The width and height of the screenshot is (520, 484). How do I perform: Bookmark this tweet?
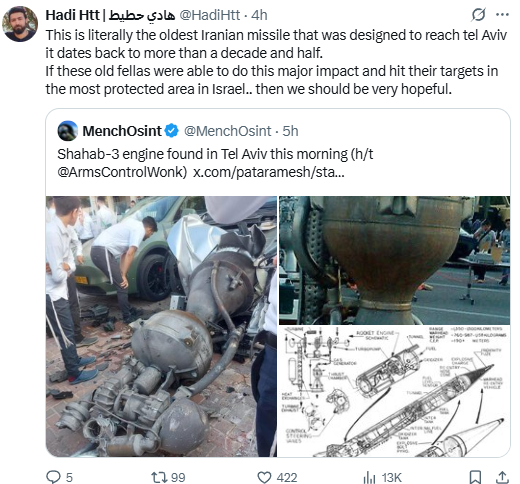pos(475,477)
